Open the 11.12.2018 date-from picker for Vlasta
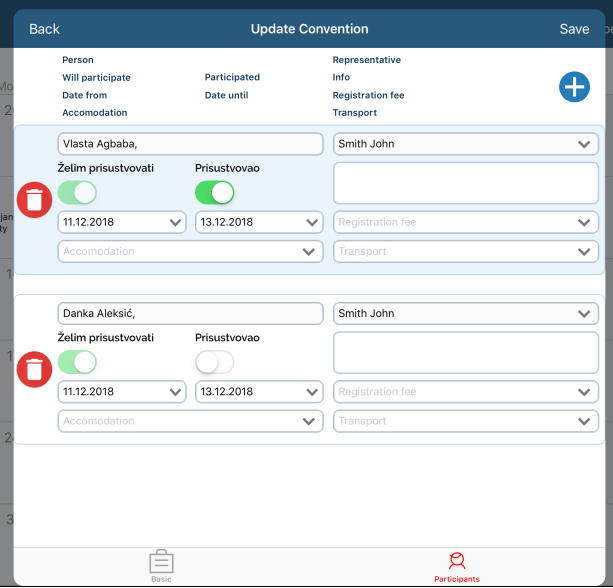 coord(122,222)
